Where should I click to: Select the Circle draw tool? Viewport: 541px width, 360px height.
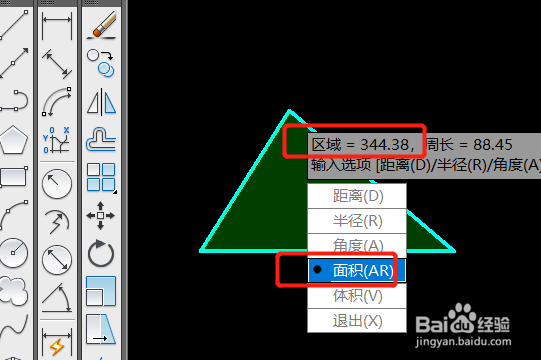pyautogui.click(x=14, y=253)
